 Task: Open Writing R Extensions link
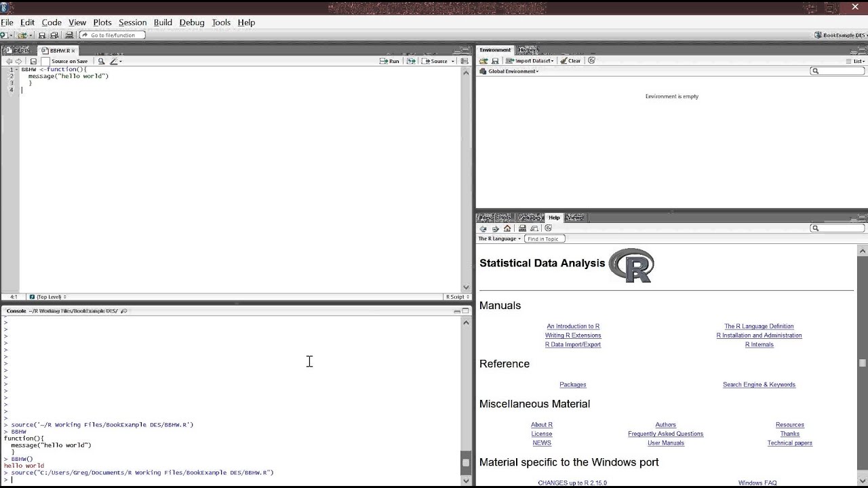[573, 335]
